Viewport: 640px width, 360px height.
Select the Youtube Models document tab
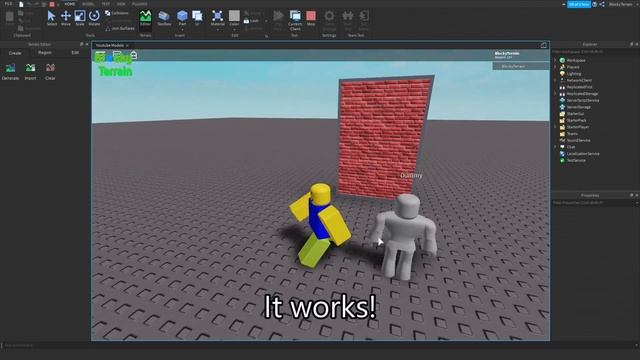tap(109, 45)
